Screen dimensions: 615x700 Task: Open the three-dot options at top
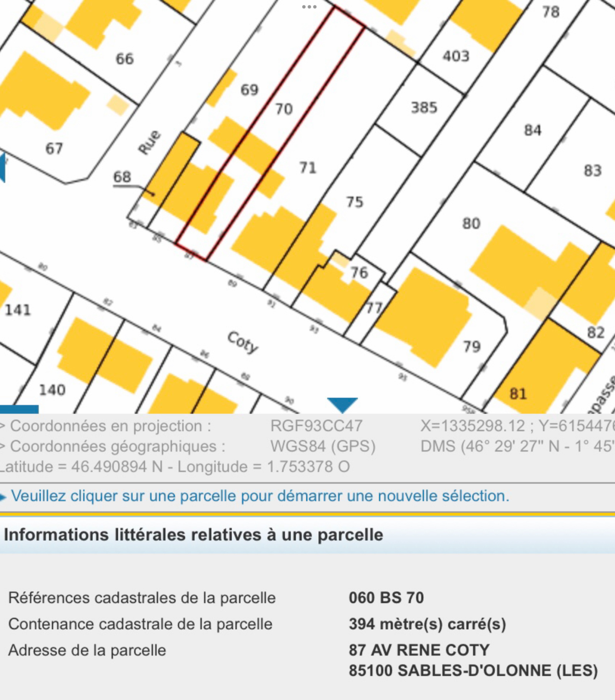click(309, 7)
